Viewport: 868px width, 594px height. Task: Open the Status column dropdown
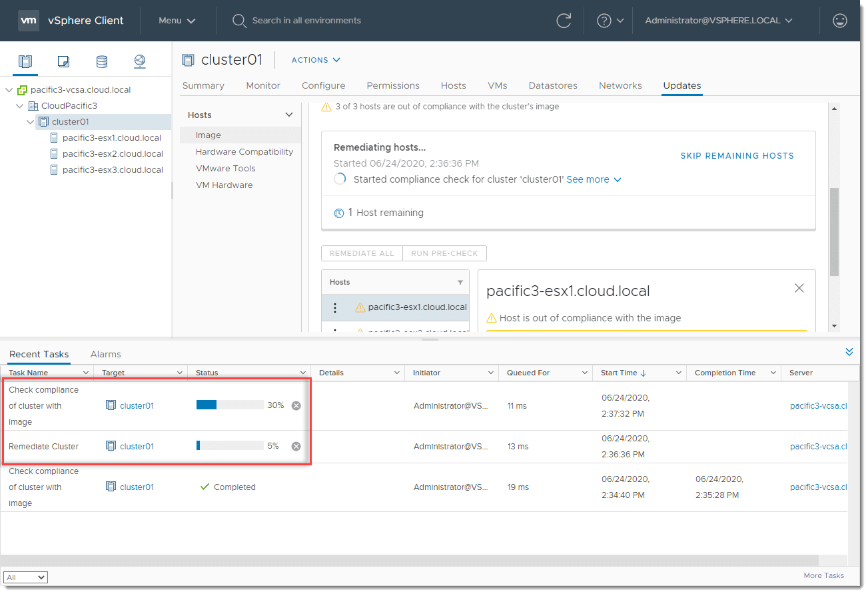(303, 373)
